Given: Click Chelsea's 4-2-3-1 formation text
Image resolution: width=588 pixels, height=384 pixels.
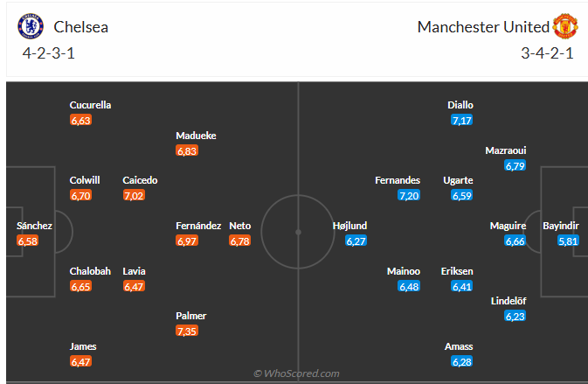Looking at the screenshot, I should coord(49,53).
